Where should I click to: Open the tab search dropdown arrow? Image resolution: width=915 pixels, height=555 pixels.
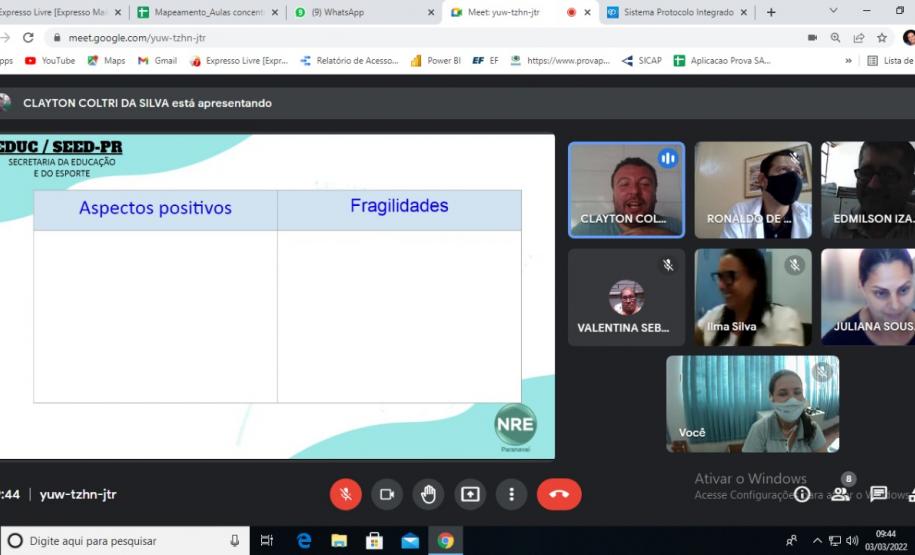click(x=833, y=11)
